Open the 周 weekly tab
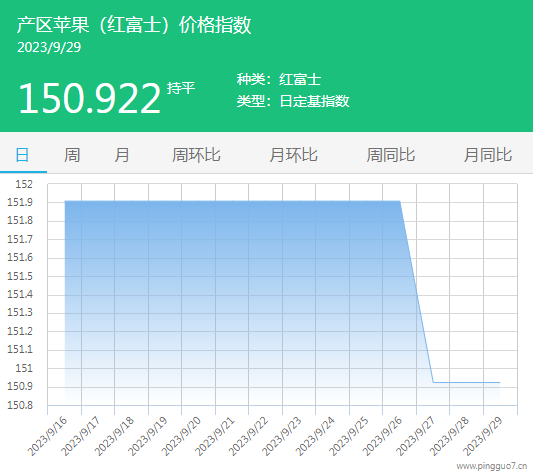The height and width of the screenshot is (475, 533). tap(72, 155)
